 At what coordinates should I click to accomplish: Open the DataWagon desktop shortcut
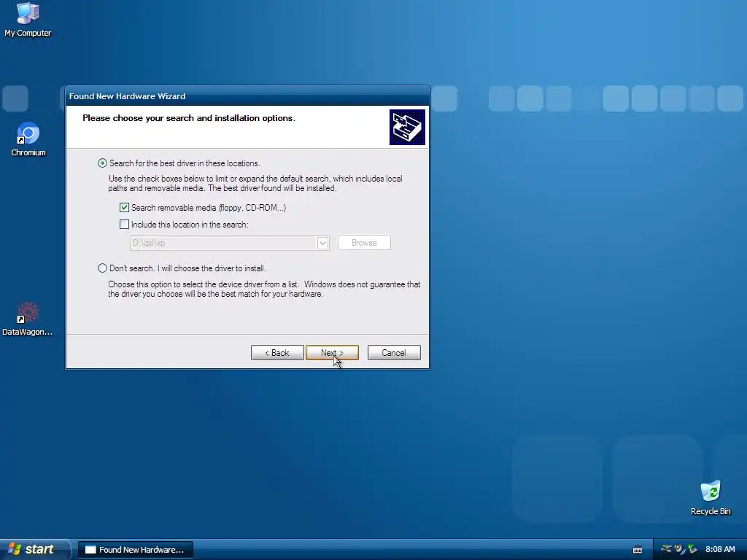pyautogui.click(x=27, y=319)
